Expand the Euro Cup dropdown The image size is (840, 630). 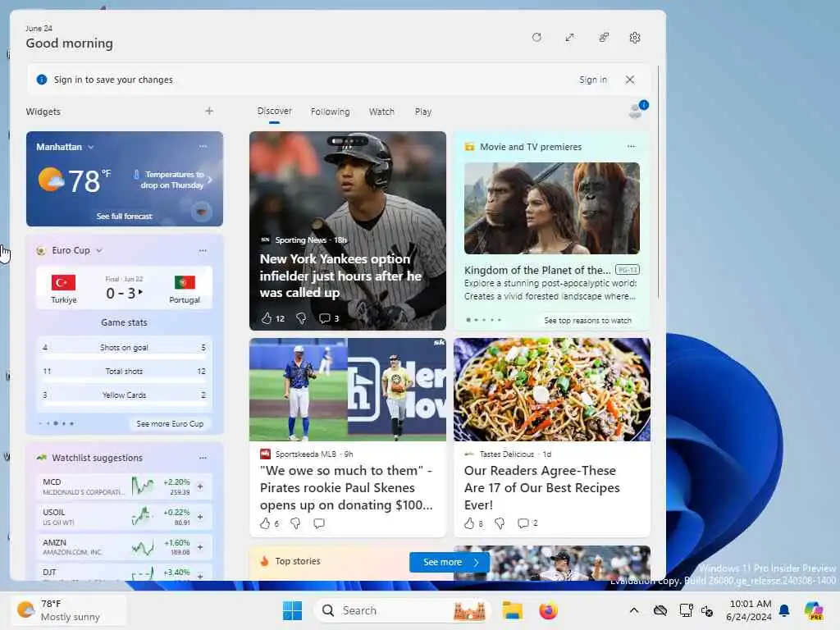coord(99,250)
